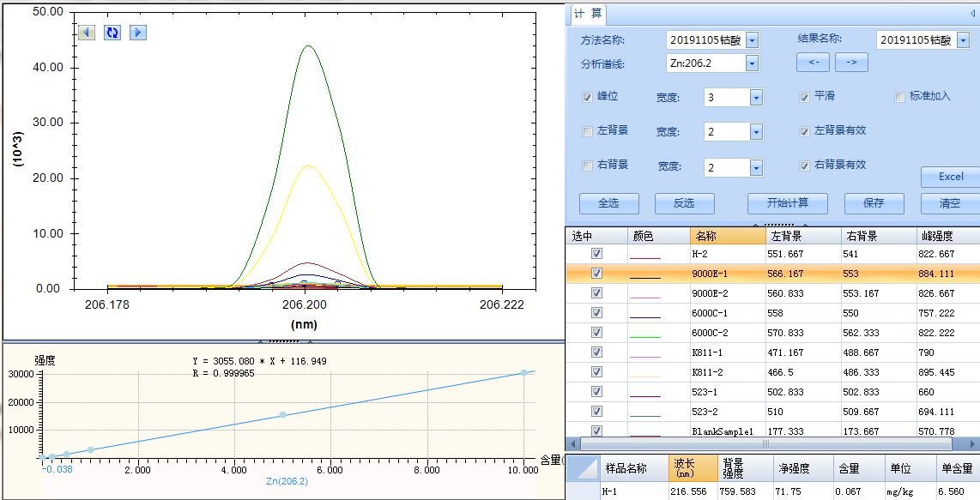Collapse the 计算 panel with the corner arrow
Screen dimensions: 980x500
coord(971,14)
